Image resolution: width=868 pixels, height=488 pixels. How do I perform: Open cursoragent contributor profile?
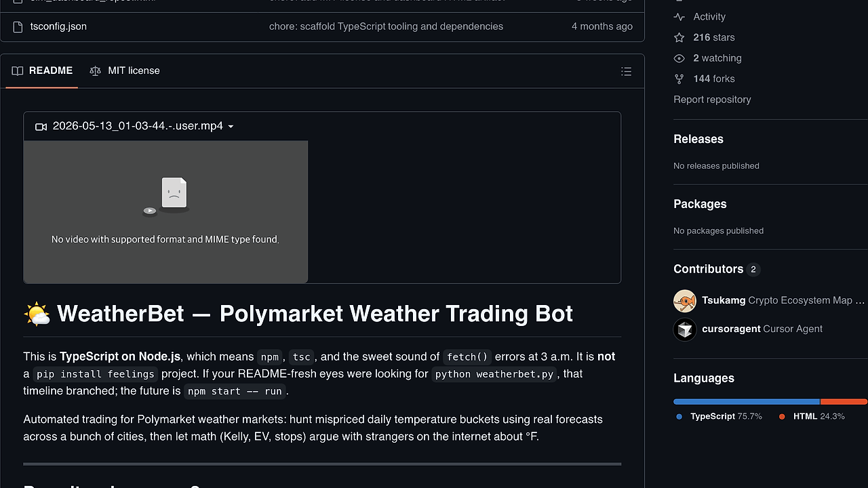(x=731, y=329)
